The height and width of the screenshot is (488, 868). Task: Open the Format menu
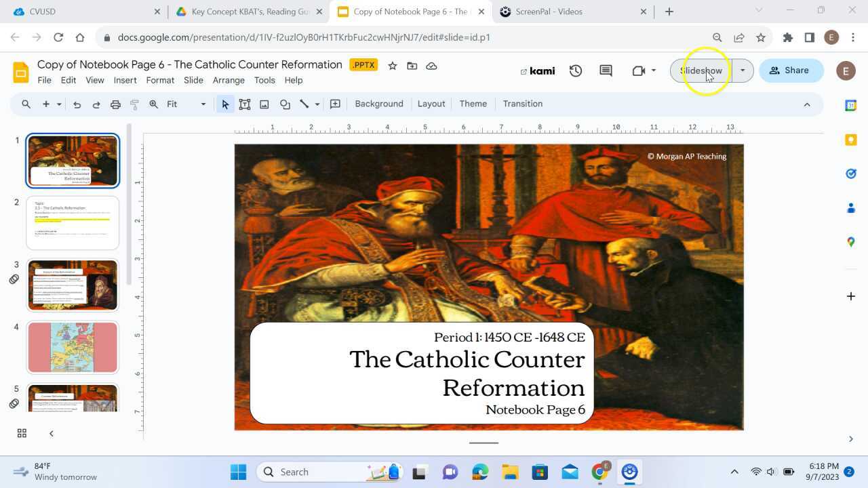coord(160,80)
